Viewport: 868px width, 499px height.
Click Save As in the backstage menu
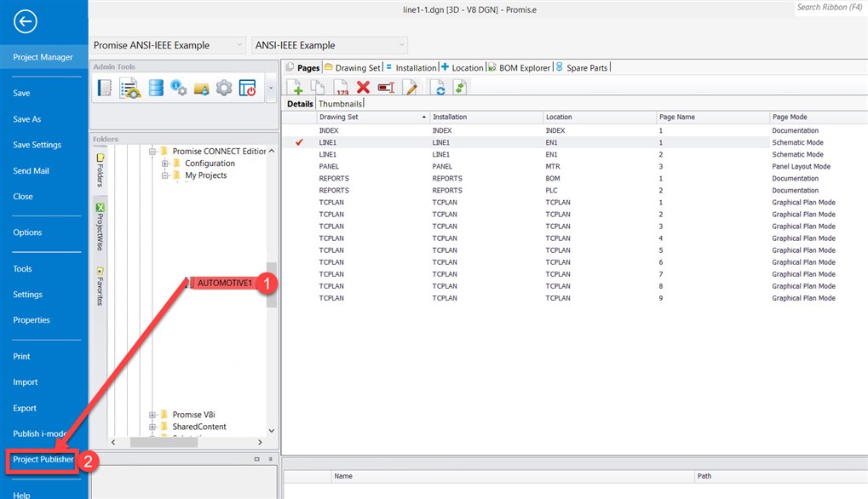[x=27, y=119]
